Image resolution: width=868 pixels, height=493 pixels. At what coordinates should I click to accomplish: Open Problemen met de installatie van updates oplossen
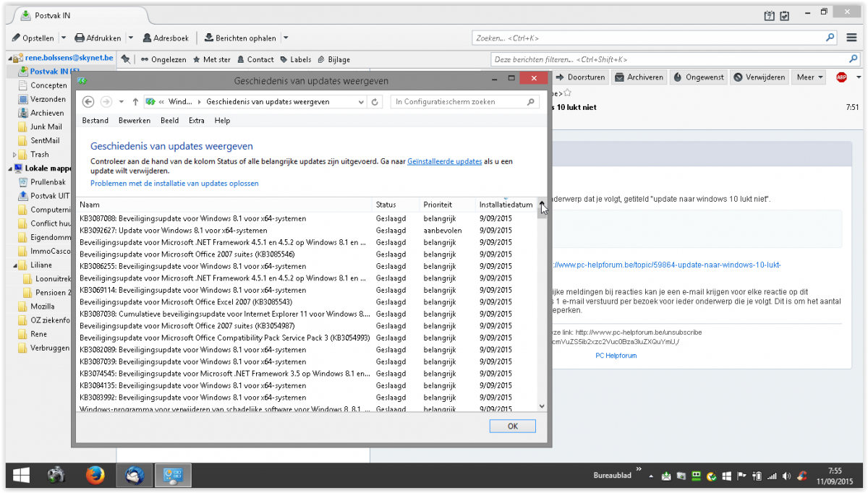tap(174, 184)
